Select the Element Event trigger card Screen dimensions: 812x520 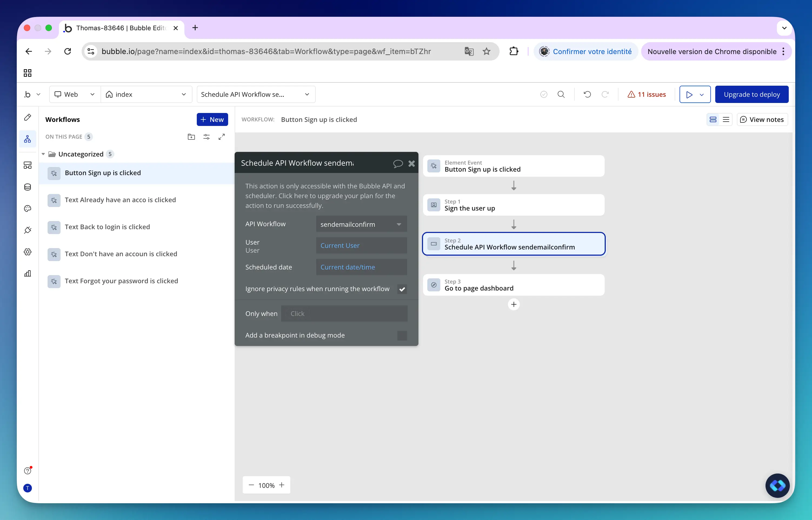[x=514, y=166]
